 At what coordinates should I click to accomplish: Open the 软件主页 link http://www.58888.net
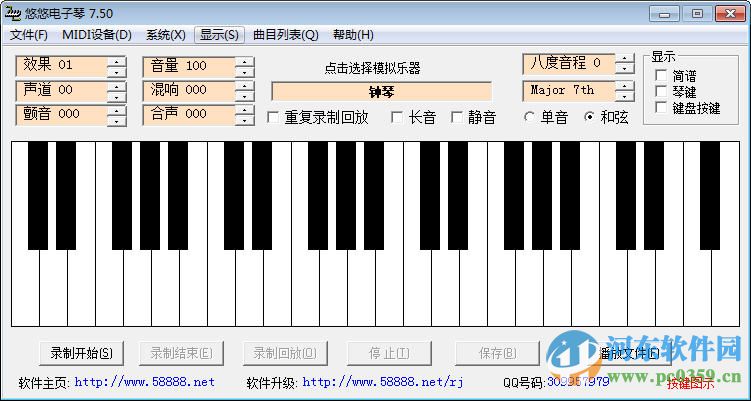click(145, 382)
